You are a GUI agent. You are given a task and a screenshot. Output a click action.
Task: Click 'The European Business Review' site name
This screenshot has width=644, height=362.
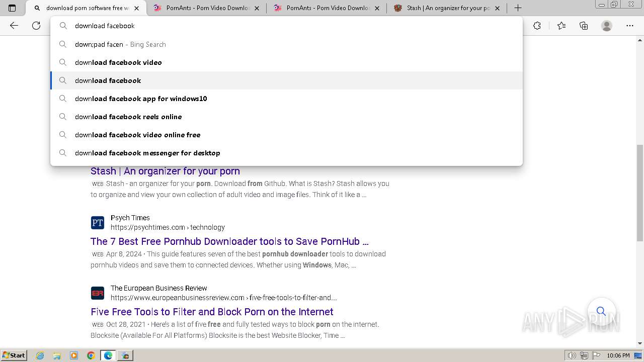click(159, 288)
